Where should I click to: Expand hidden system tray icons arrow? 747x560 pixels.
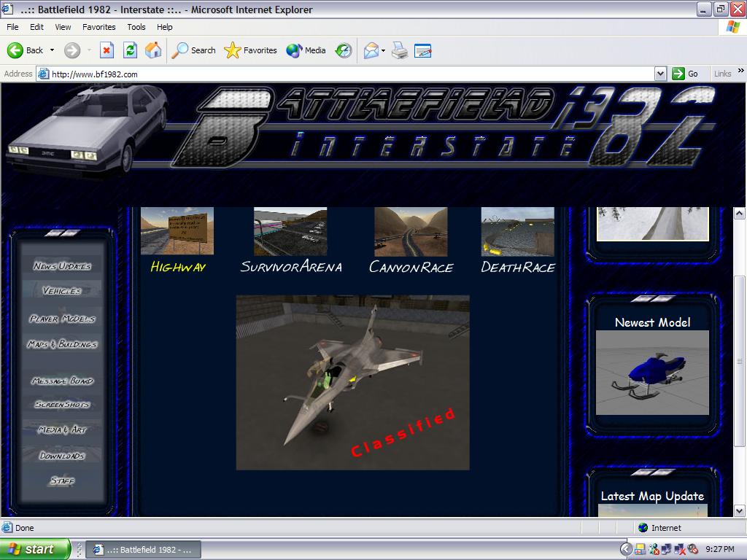(x=626, y=550)
